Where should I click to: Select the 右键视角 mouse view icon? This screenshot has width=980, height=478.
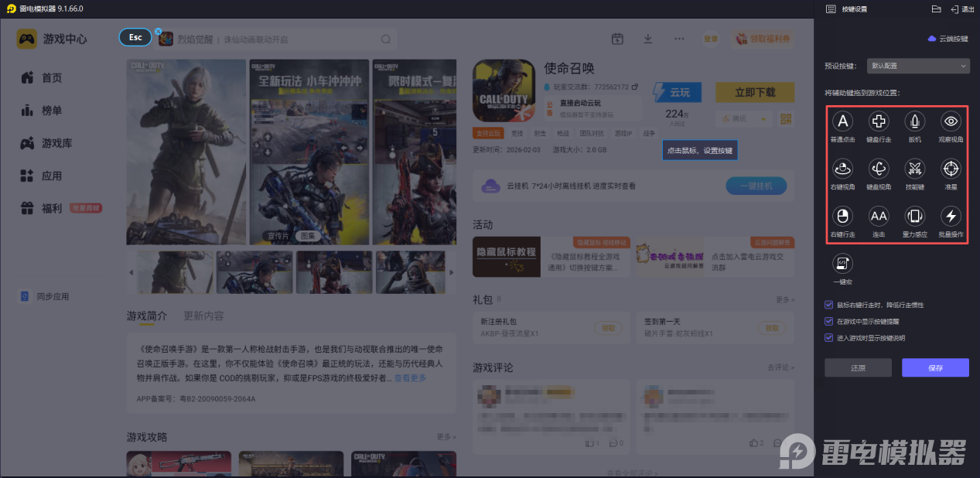click(843, 168)
